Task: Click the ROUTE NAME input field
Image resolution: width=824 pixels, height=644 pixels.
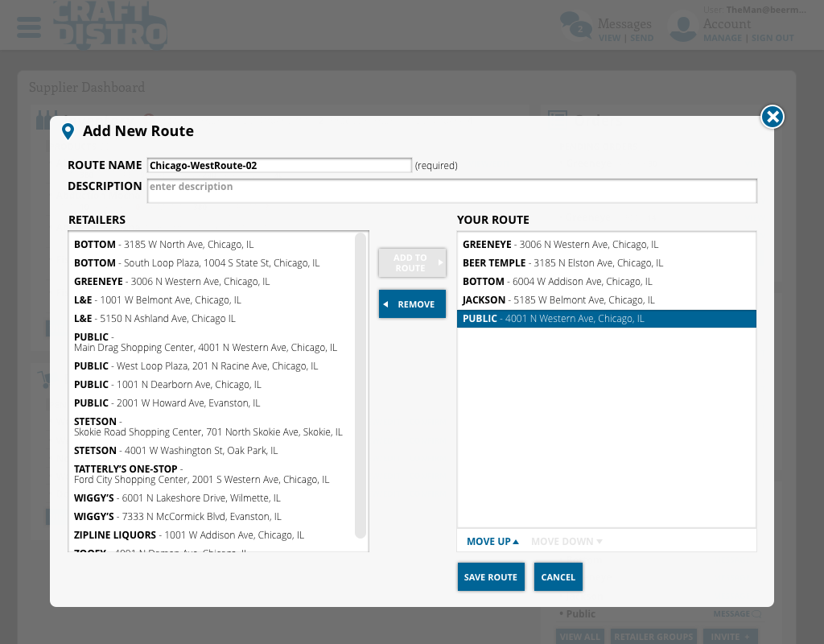Action: coord(279,164)
